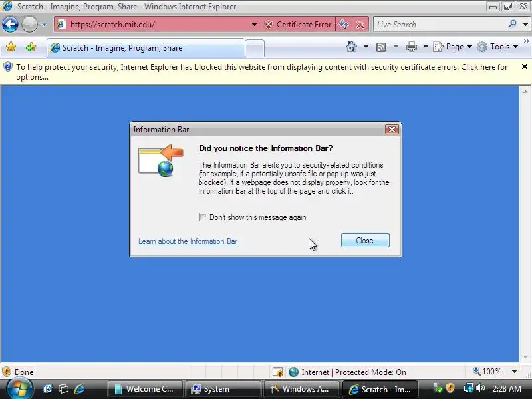Switch to the System taskbar button
The image size is (532, 399).
pos(223,389)
